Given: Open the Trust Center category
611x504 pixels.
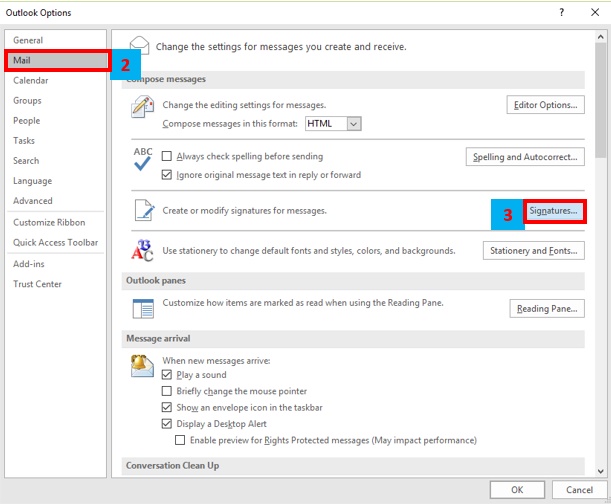Looking at the screenshot, I should pos(37,284).
